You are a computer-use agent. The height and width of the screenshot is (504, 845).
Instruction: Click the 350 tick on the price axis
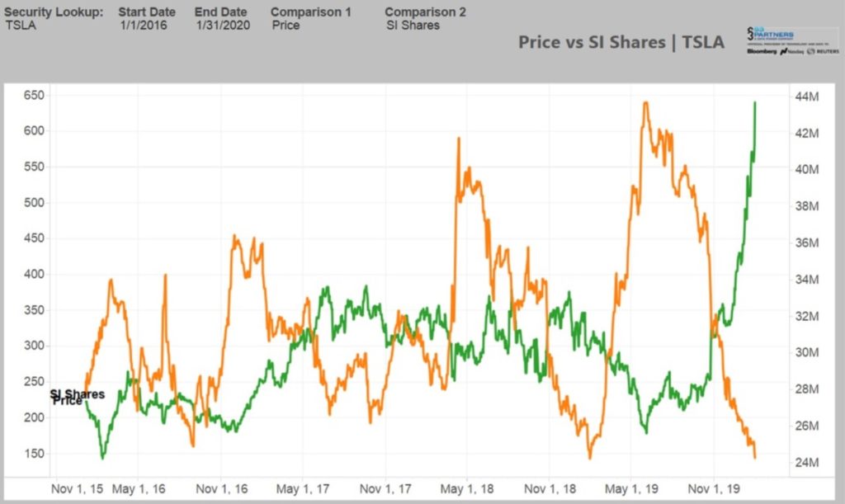tap(34, 310)
